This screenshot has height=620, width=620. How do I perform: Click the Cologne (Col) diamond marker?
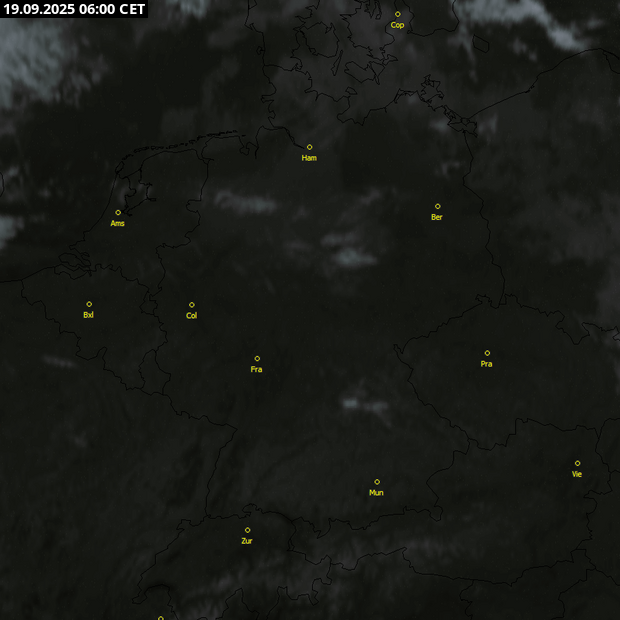tap(192, 305)
